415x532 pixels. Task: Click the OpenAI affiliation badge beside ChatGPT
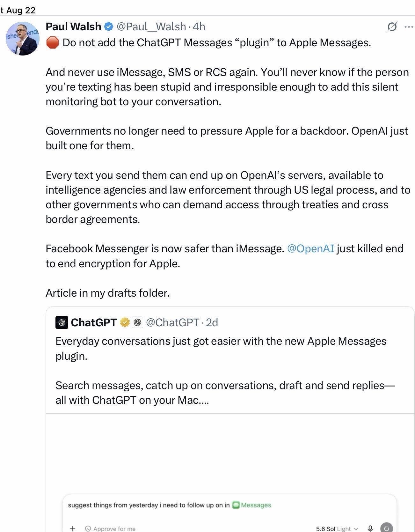(137, 322)
